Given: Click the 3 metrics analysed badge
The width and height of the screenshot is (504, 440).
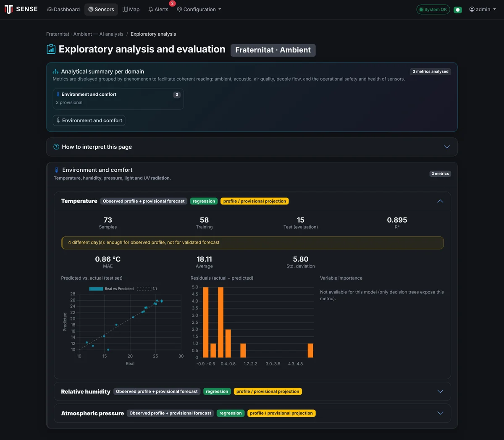Looking at the screenshot, I should [430, 71].
